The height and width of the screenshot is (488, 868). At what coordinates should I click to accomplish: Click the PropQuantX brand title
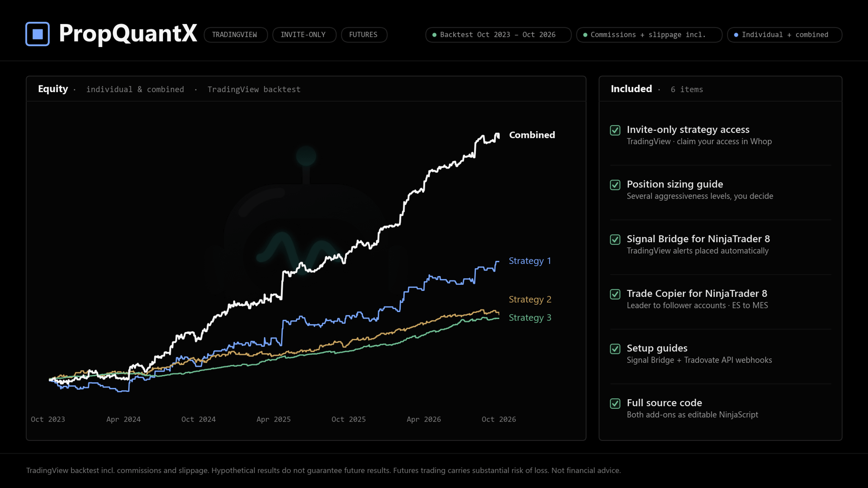127,34
